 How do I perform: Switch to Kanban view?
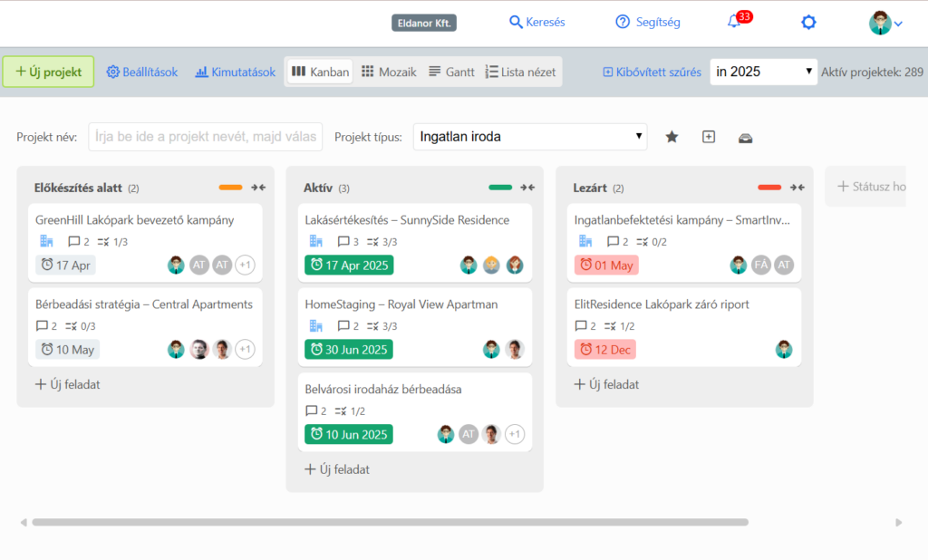coord(320,72)
